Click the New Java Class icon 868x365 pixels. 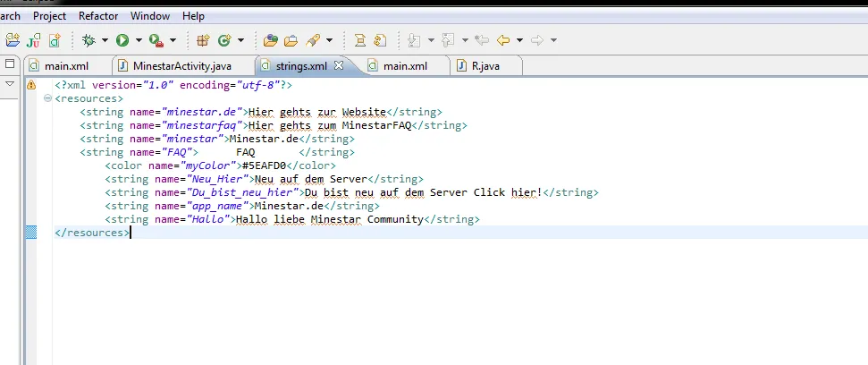[224, 40]
